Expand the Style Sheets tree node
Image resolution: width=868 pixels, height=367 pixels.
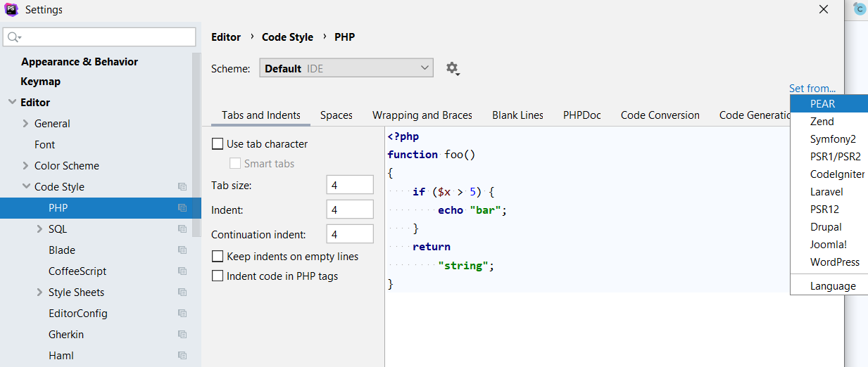40,292
